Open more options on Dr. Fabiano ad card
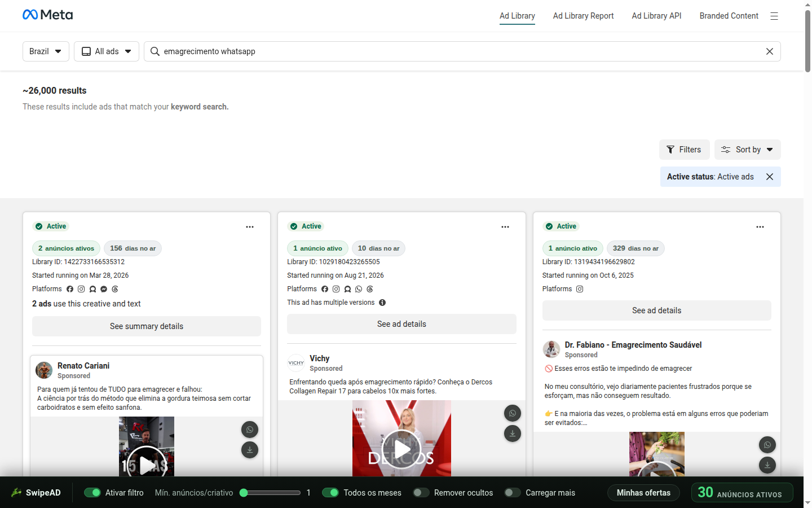 point(760,227)
